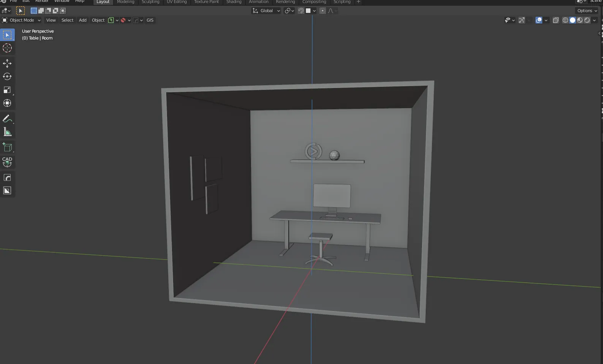Click the Blender logo menu icon
This screenshot has width=603, height=364.
(x=3, y=2)
